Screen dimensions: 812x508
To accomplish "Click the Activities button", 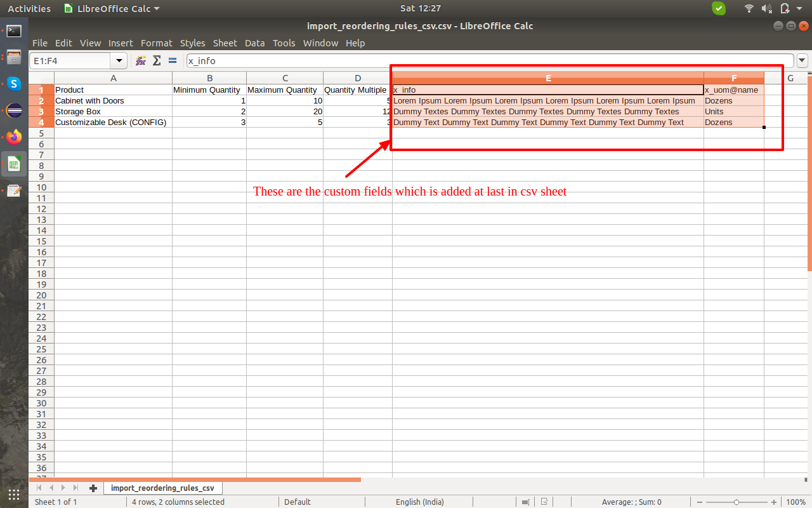I will coord(29,8).
